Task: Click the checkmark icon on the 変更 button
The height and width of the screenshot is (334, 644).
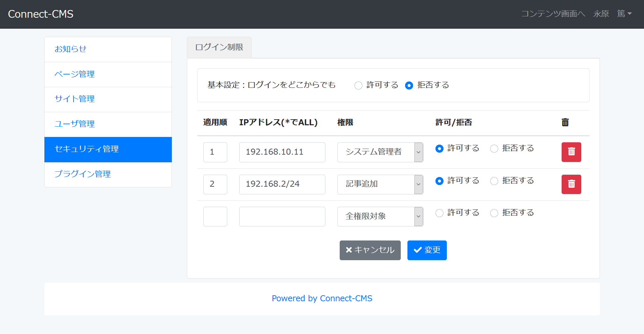Action: [417, 249]
